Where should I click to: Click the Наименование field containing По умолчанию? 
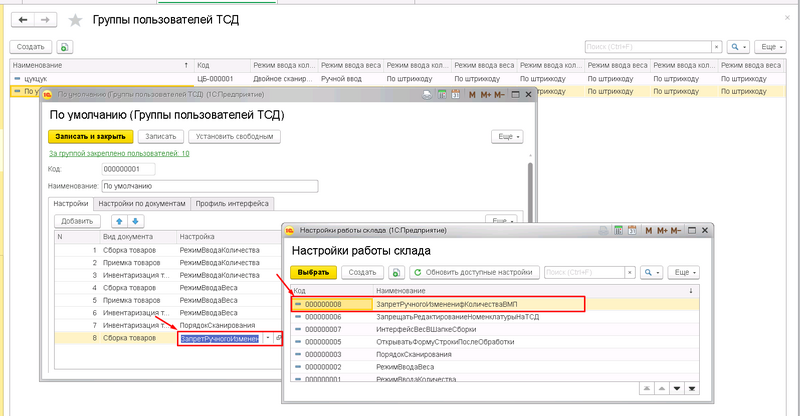[x=210, y=186]
